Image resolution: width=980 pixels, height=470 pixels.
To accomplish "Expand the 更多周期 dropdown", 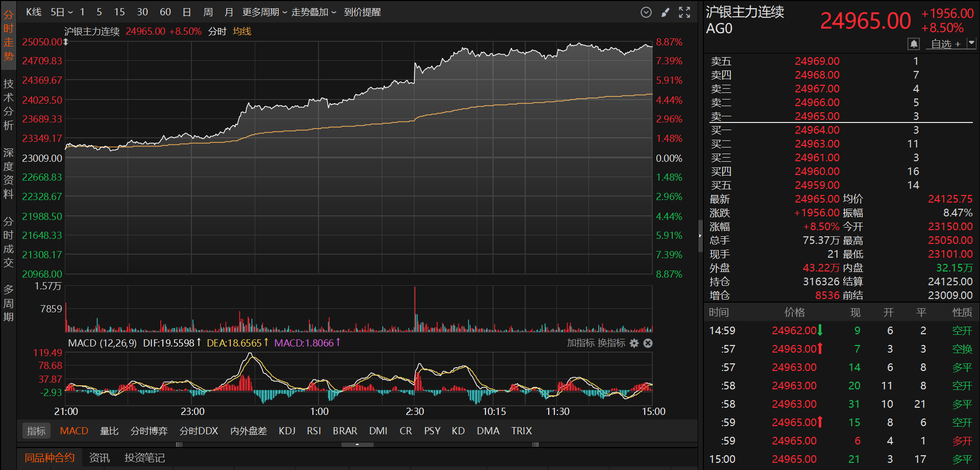I will (264, 12).
